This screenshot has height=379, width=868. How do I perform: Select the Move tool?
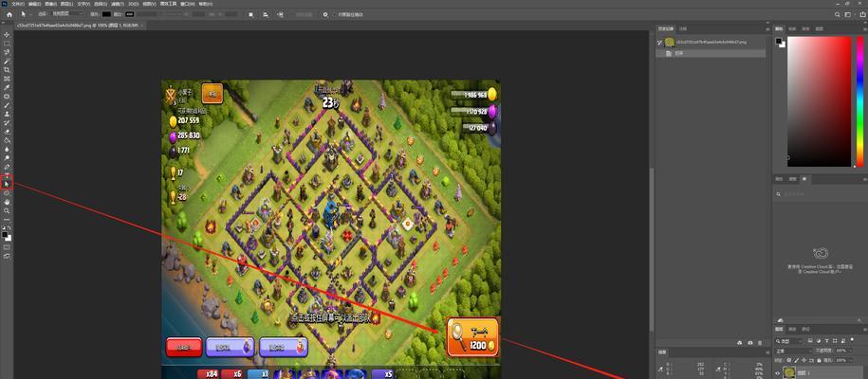pyautogui.click(x=8, y=34)
